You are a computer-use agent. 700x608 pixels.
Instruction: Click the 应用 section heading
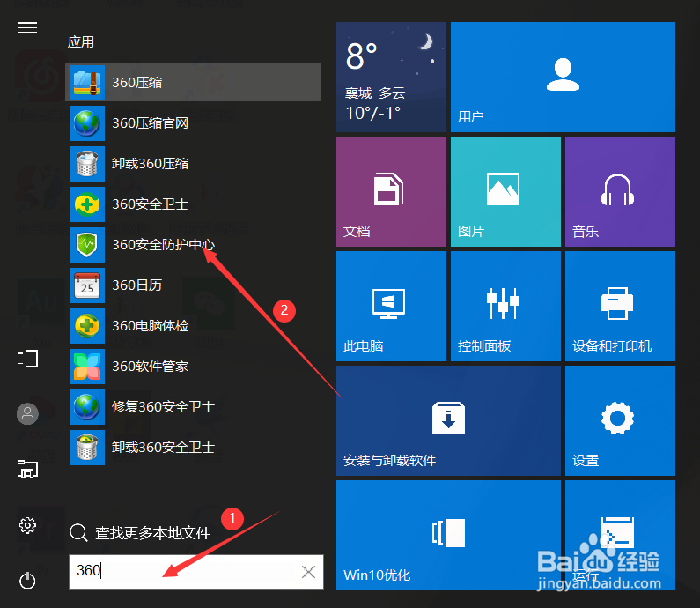(x=81, y=42)
